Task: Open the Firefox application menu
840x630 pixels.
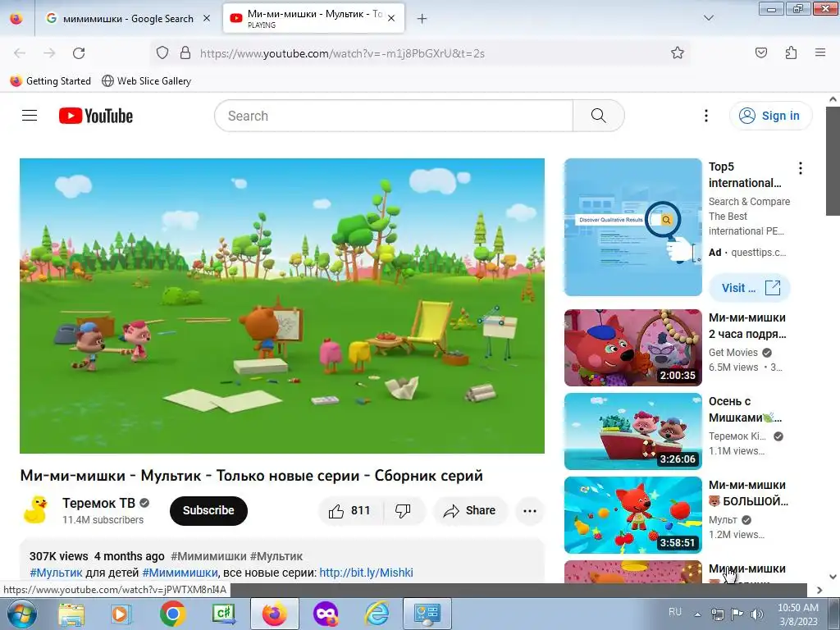Action: tap(820, 52)
